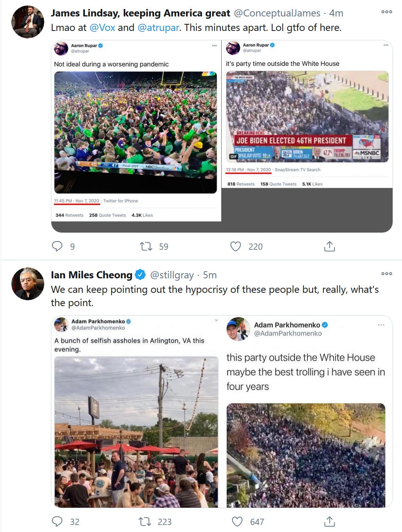Share James Lindsay's tweet

[330, 246]
